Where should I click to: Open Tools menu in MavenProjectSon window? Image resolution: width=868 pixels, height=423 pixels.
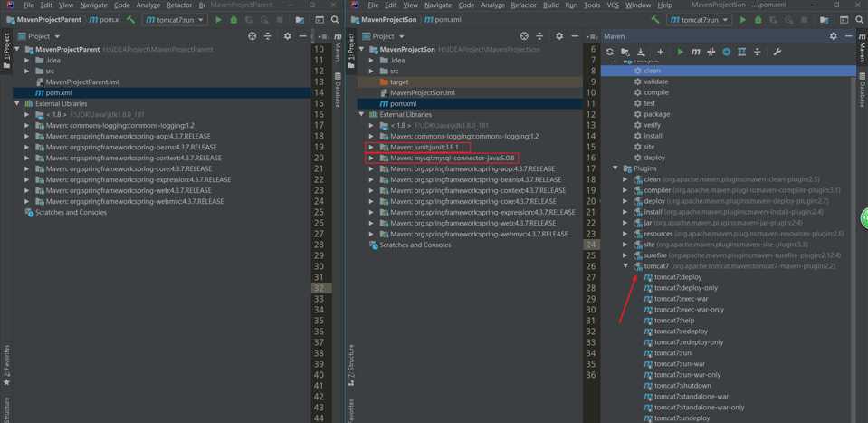[592, 5]
